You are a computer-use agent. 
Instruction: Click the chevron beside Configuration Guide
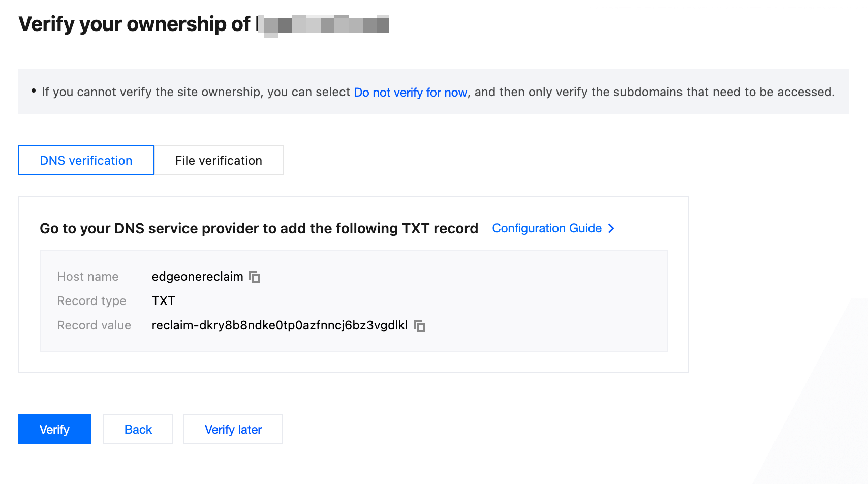611,228
